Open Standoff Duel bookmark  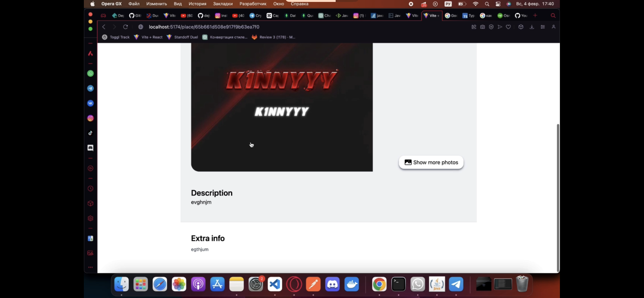182,37
